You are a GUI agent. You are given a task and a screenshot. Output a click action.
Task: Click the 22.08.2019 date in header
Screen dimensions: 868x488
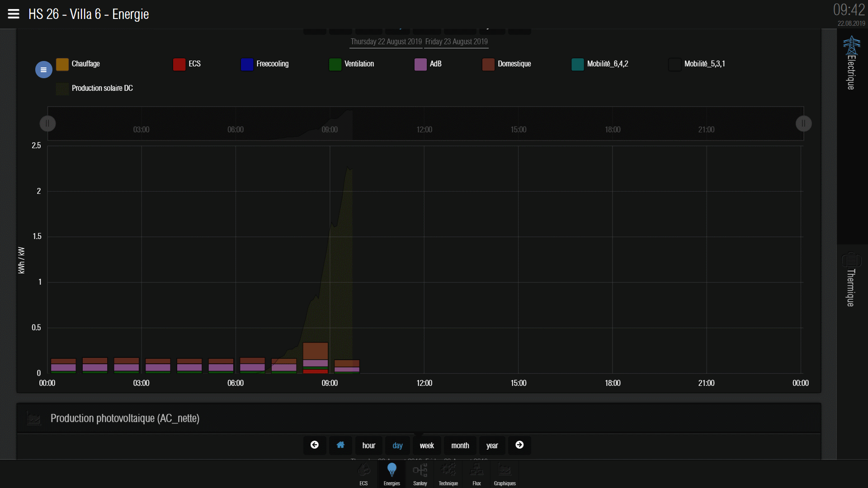(851, 23)
